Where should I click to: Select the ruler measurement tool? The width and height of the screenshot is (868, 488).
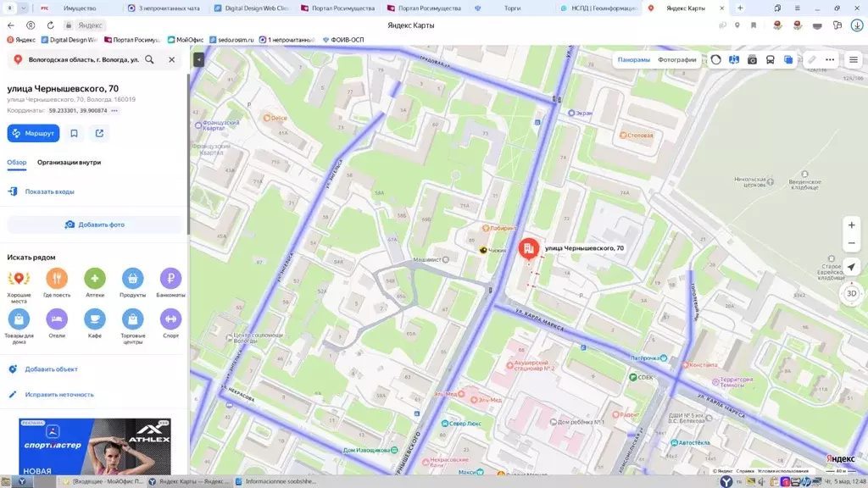[x=812, y=59]
